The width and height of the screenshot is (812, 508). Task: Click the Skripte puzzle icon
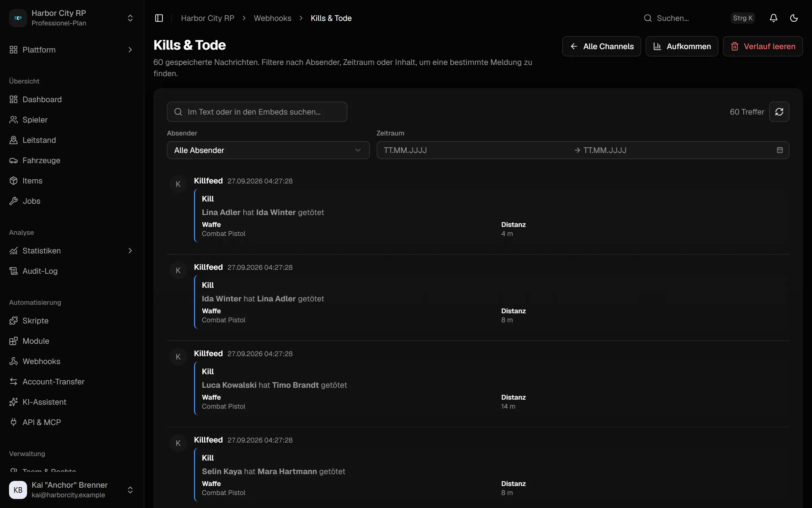tap(14, 320)
